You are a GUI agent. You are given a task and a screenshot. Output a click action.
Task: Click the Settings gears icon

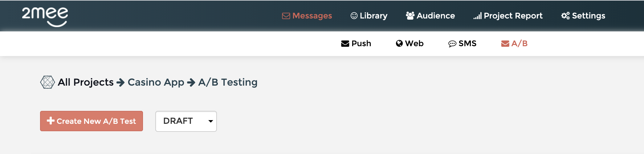tap(565, 16)
